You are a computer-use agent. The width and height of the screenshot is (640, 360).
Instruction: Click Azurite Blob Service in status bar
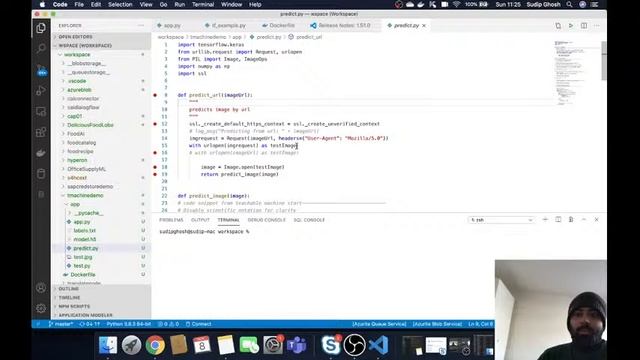click(437, 324)
